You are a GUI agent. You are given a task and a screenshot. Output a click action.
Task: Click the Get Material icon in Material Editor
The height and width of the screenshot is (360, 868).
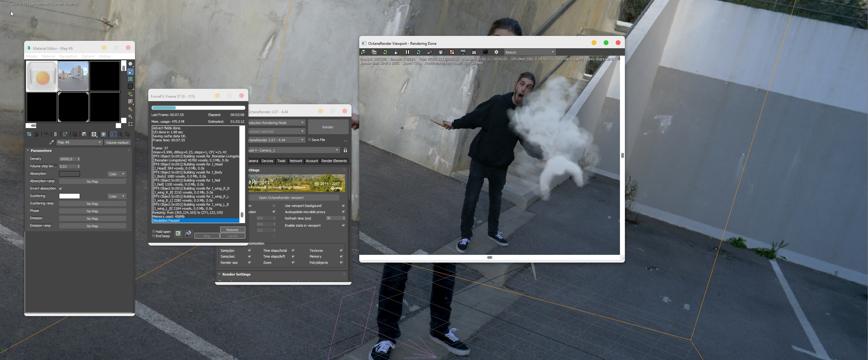[x=29, y=134]
